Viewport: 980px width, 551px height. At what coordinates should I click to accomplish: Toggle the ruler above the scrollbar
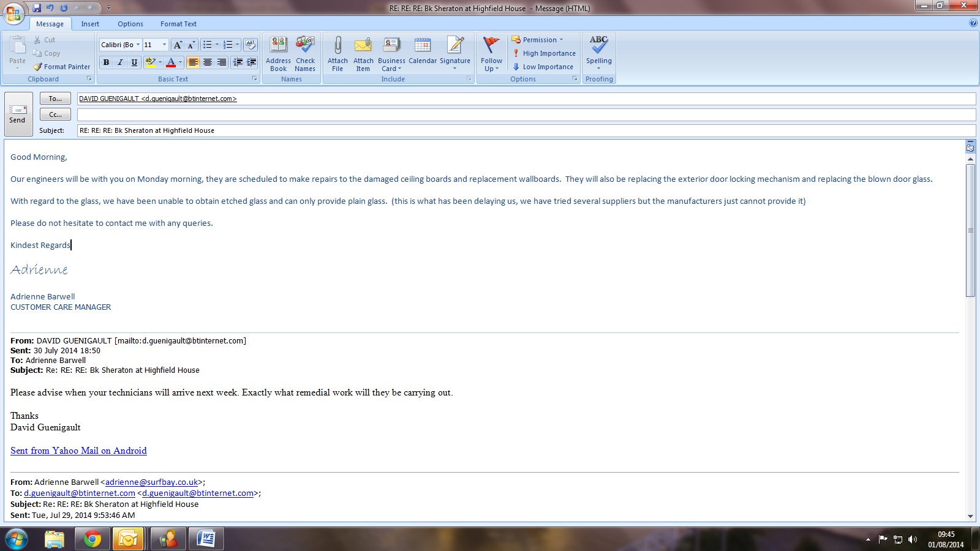click(970, 147)
